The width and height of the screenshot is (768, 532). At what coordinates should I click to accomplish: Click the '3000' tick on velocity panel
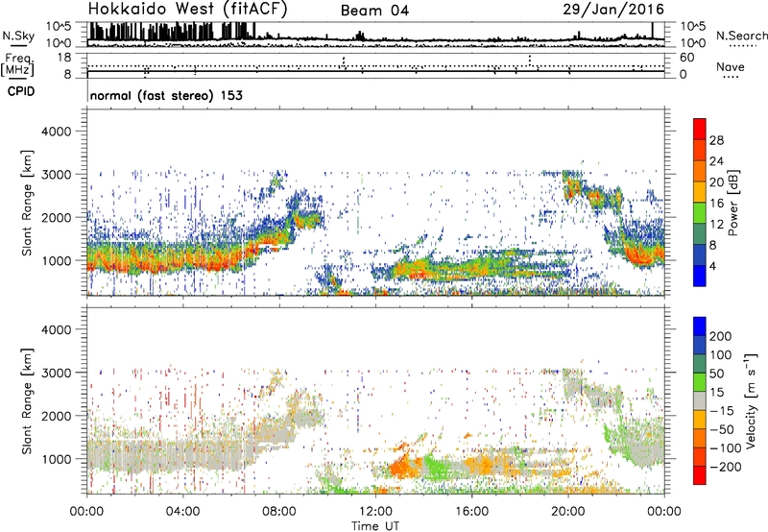[x=57, y=373]
